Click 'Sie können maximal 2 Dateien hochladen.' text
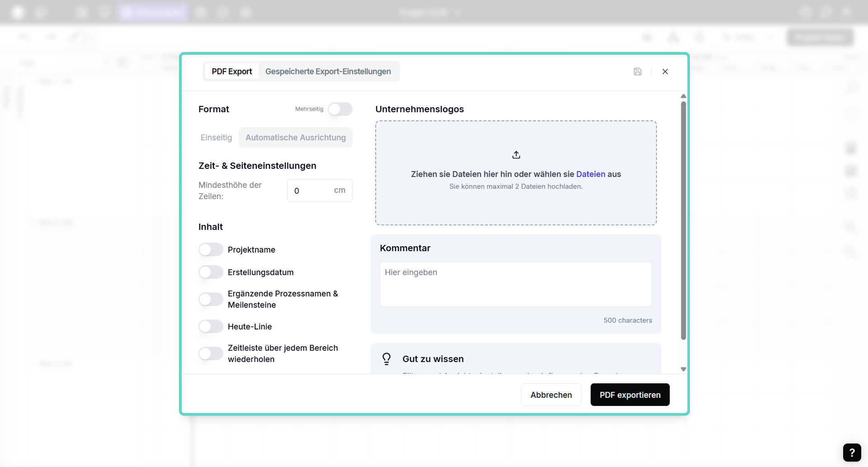Screen dimensions: 868x467 [516, 186]
